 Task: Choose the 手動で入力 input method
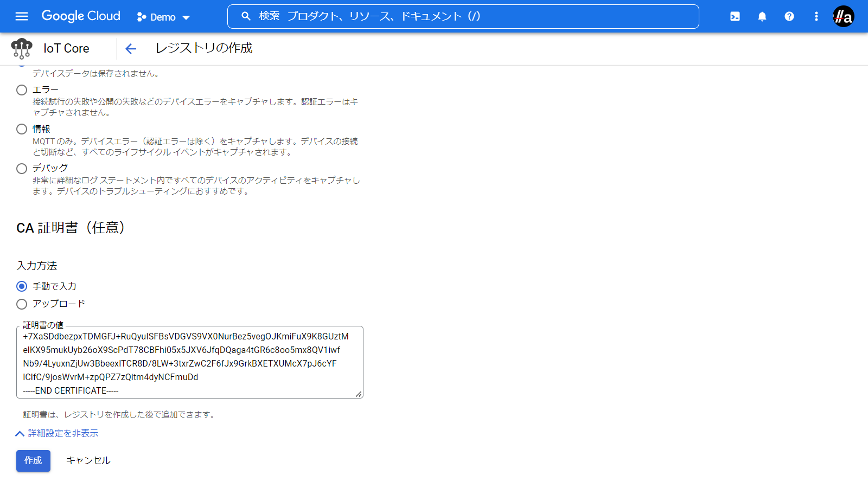point(22,286)
